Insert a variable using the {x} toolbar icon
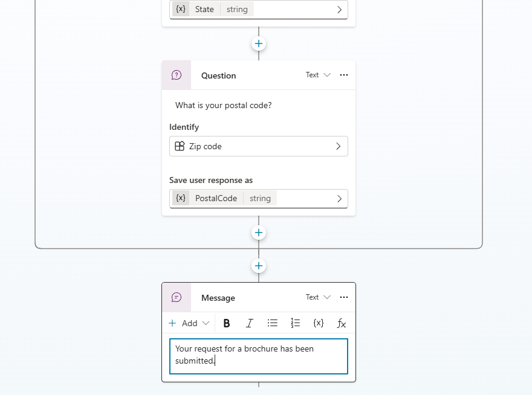The image size is (532, 395). coord(318,323)
